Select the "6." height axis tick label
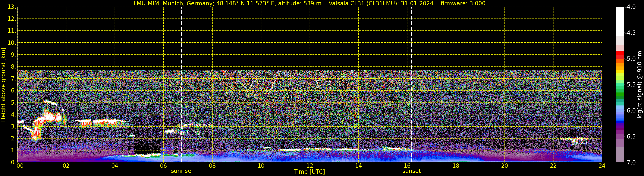 click(13, 91)
